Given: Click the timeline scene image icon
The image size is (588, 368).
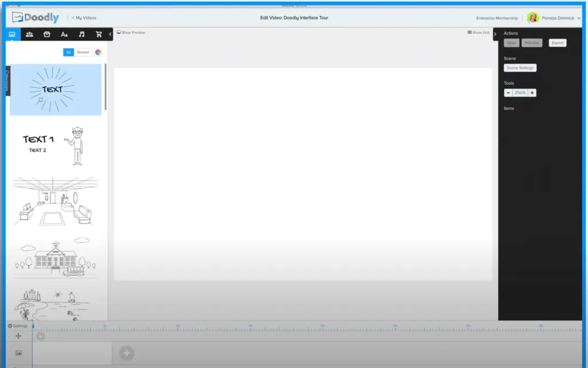Looking at the screenshot, I should (x=18, y=353).
